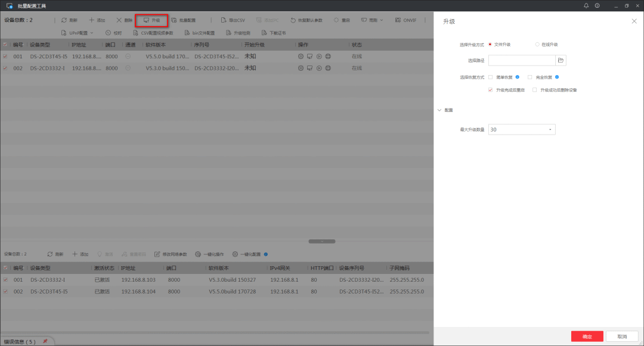Click the red 确定 button

click(587, 336)
